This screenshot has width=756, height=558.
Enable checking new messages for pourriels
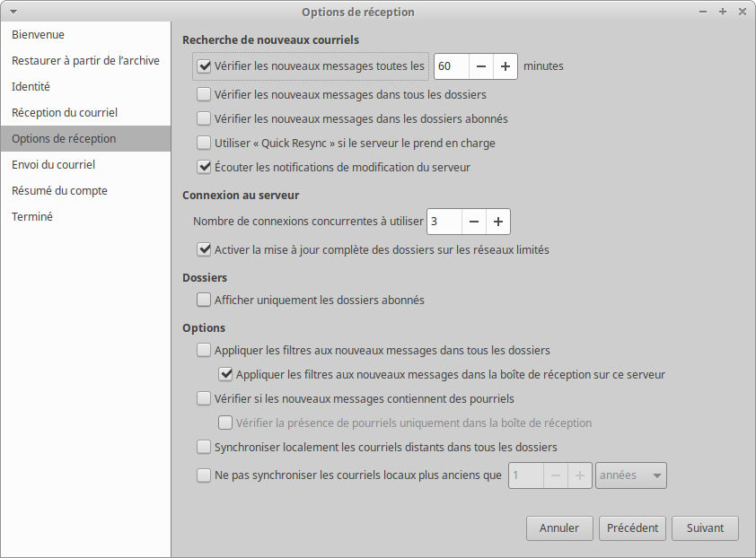point(204,398)
